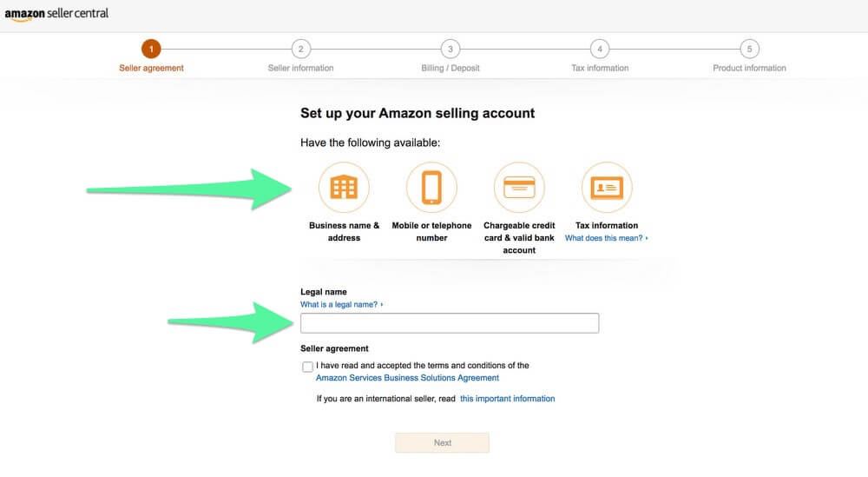
Task: Select step 1 Seller agreement circle
Action: (151, 49)
